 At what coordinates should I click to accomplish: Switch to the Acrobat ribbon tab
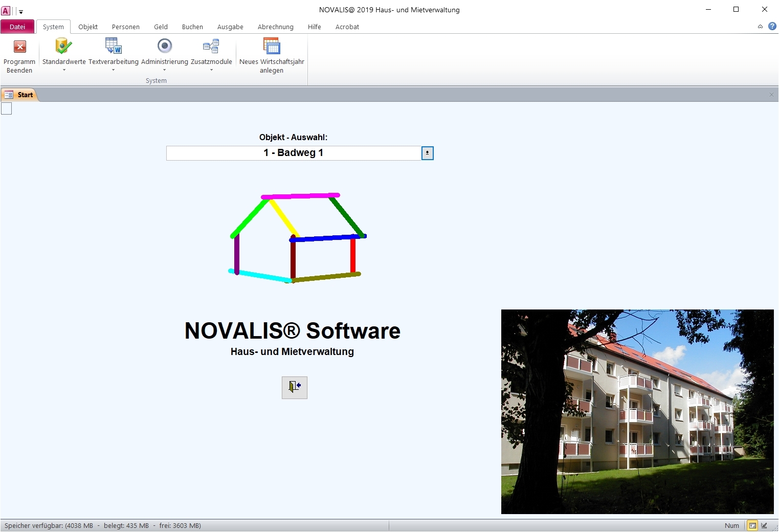tap(347, 27)
